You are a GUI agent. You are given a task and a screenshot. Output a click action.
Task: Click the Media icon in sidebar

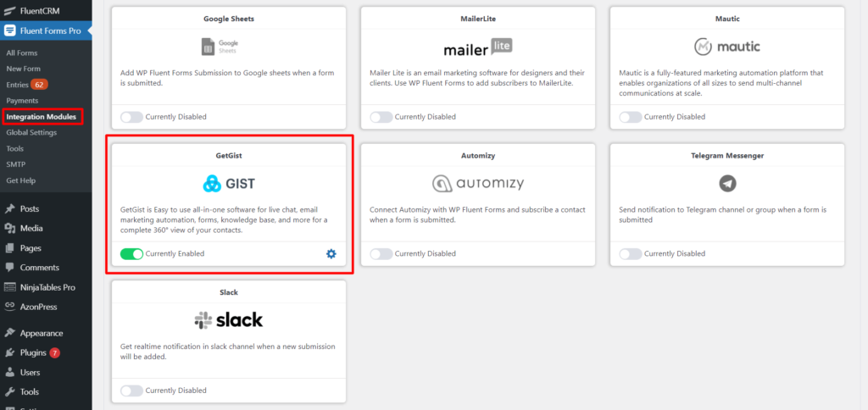[x=9, y=228]
